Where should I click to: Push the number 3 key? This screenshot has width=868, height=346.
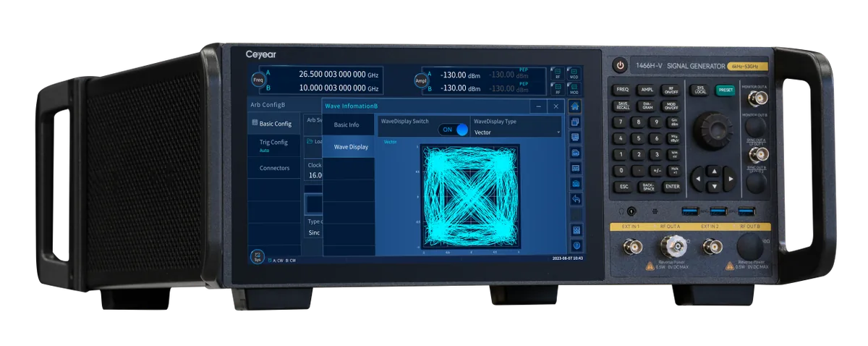(657, 154)
